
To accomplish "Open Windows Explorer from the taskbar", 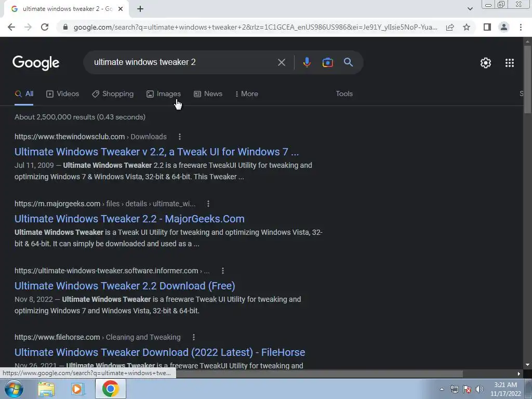I will 46,389.
